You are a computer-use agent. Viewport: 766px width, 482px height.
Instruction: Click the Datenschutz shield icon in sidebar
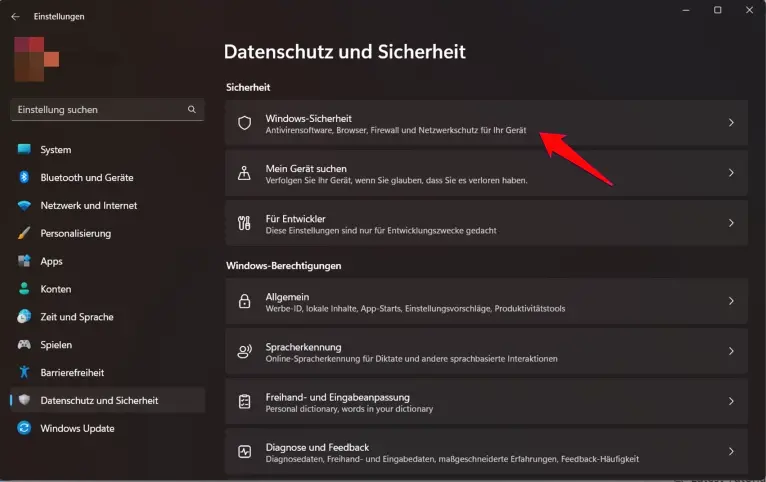[24, 400]
